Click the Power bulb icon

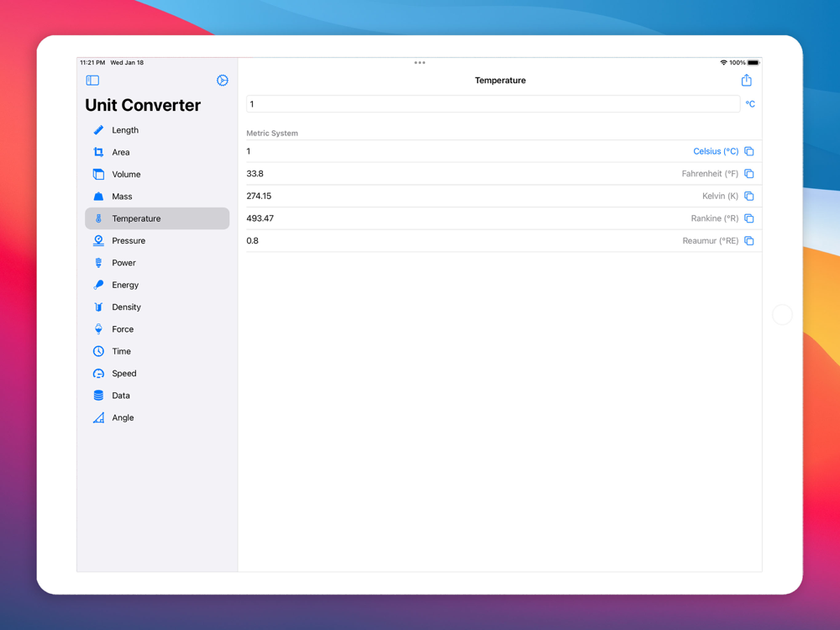click(98, 263)
